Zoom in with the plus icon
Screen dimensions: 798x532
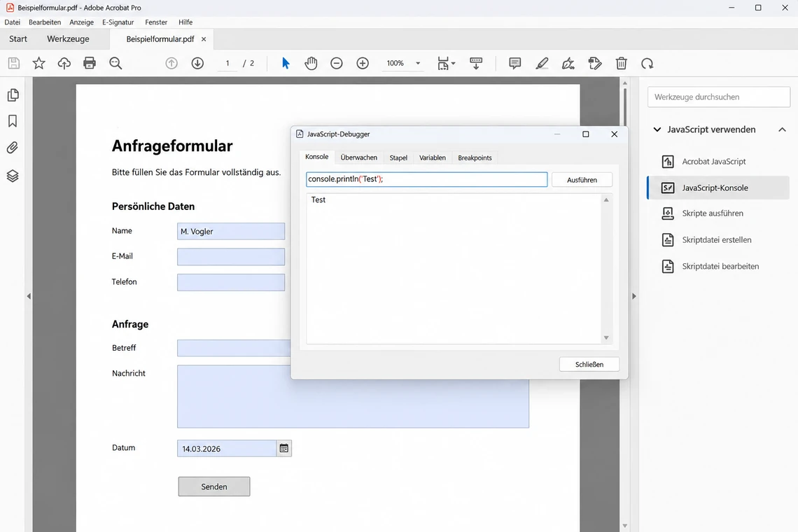(363, 63)
